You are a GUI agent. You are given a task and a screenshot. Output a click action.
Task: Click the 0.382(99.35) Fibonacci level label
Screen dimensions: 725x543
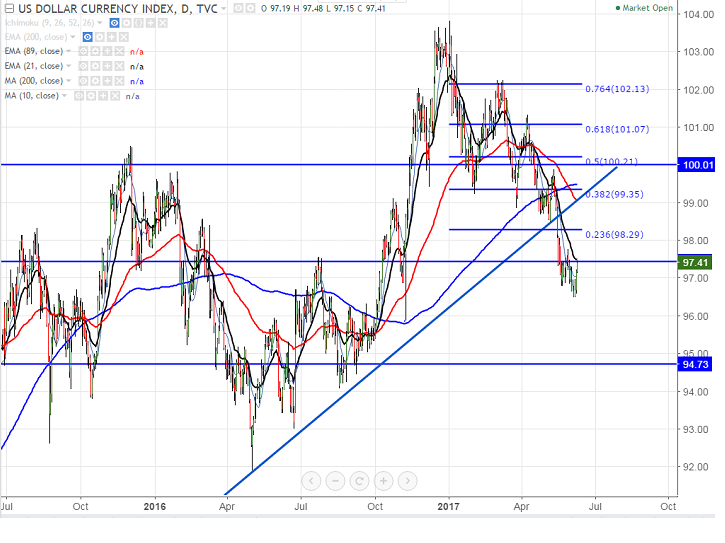pos(614,194)
